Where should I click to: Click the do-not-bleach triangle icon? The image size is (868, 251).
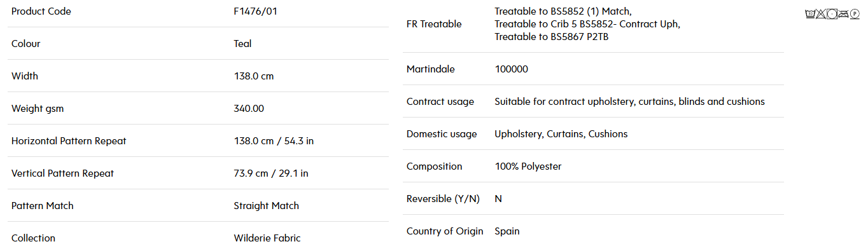(x=821, y=14)
